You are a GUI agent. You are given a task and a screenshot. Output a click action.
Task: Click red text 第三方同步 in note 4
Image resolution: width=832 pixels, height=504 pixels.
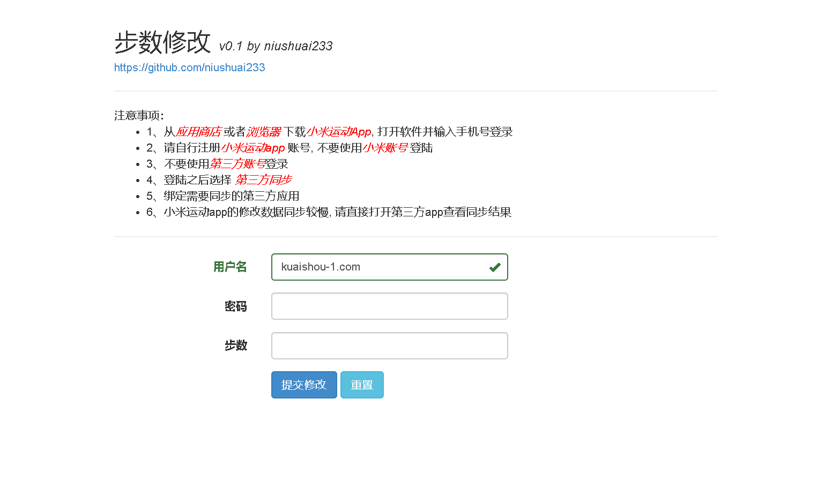coord(263,180)
